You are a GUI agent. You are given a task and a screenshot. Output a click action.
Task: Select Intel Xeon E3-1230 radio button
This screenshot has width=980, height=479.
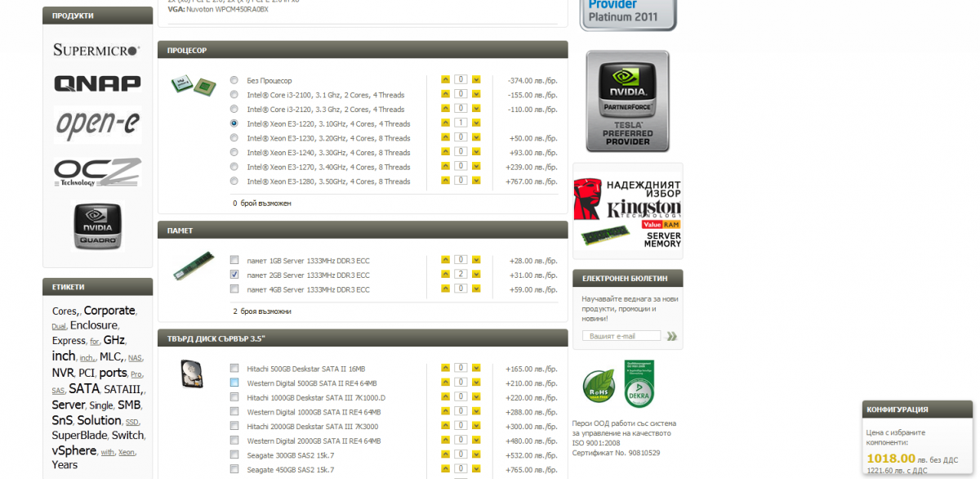tap(234, 138)
